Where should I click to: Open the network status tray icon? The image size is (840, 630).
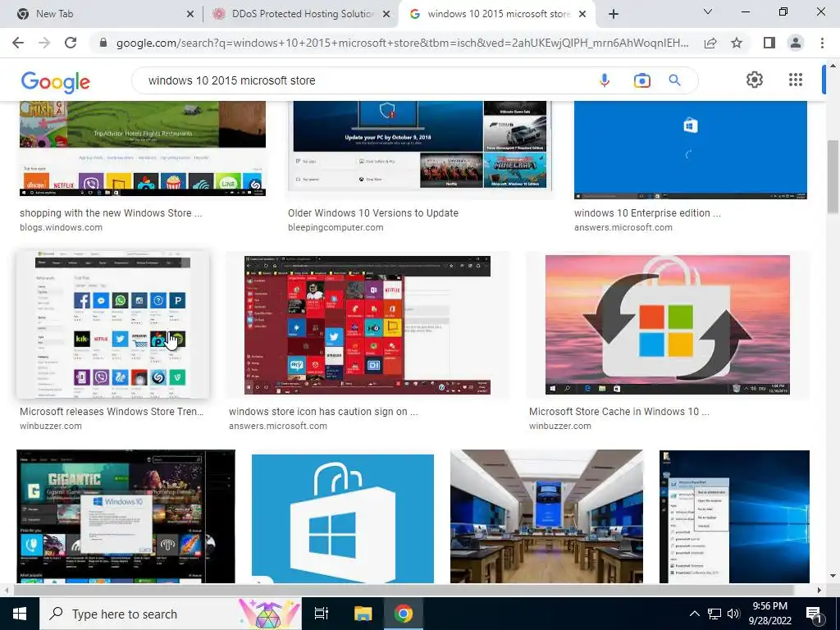714,614
